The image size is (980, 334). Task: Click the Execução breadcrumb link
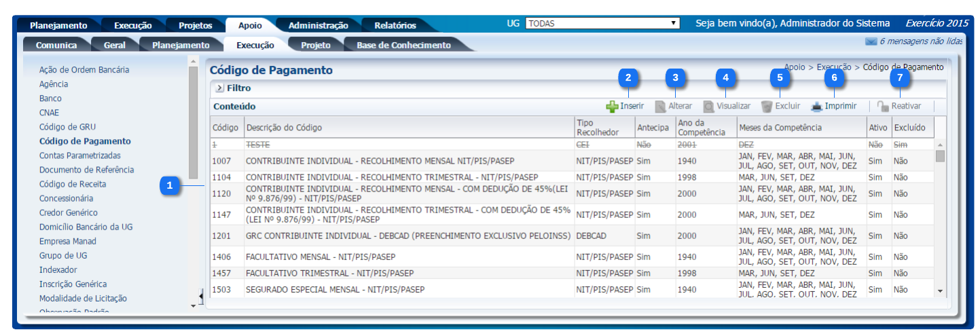(x=833, y=67)
